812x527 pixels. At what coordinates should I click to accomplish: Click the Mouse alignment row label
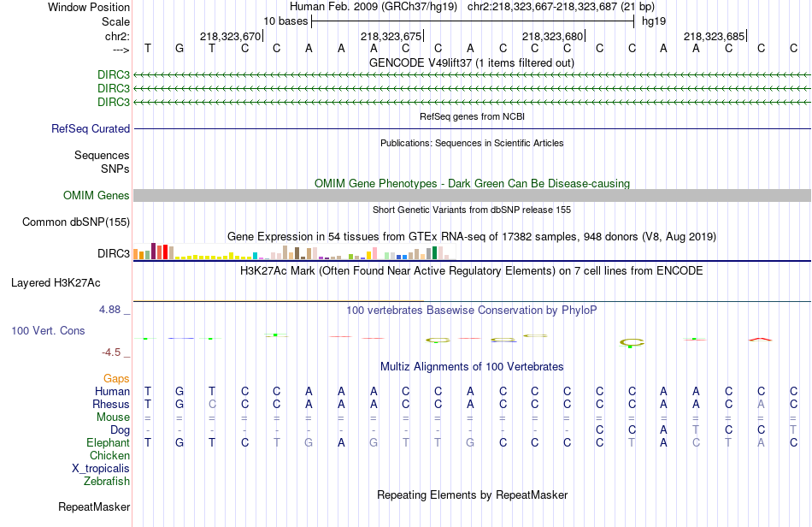pyautogui.click(x=113, y=417)
